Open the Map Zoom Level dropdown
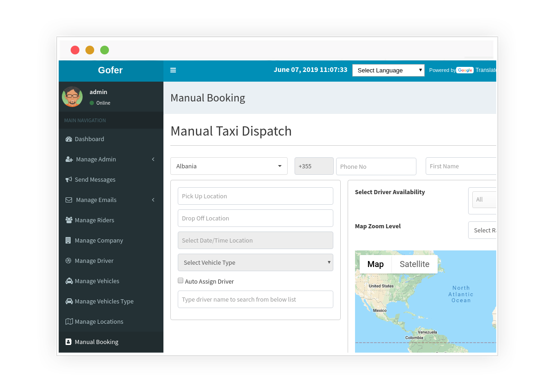 (482, 230)
